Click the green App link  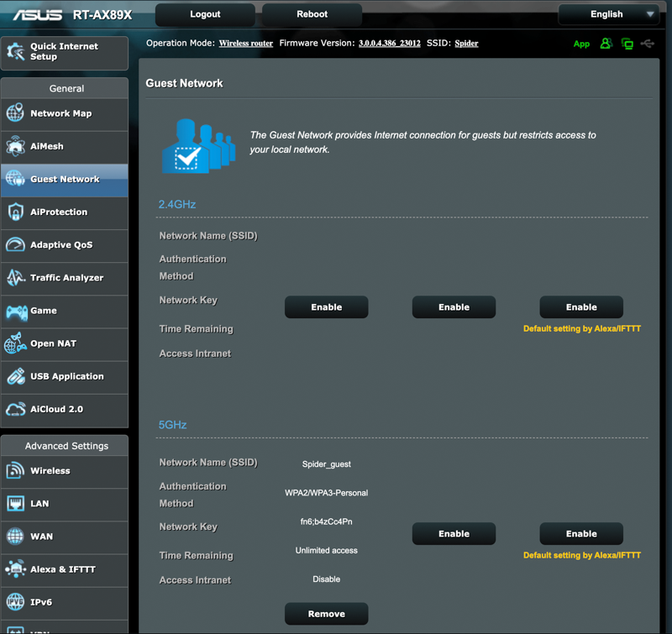click(x=581, y=44)
